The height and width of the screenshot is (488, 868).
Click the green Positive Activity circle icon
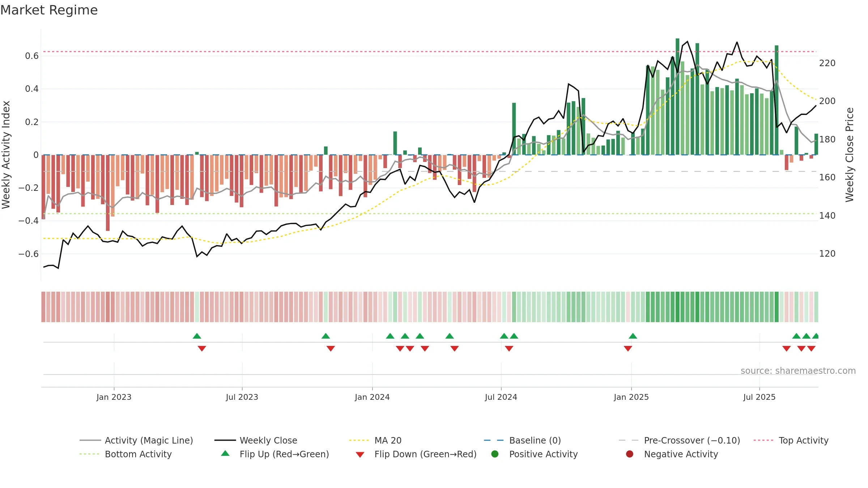coord(495,454)
